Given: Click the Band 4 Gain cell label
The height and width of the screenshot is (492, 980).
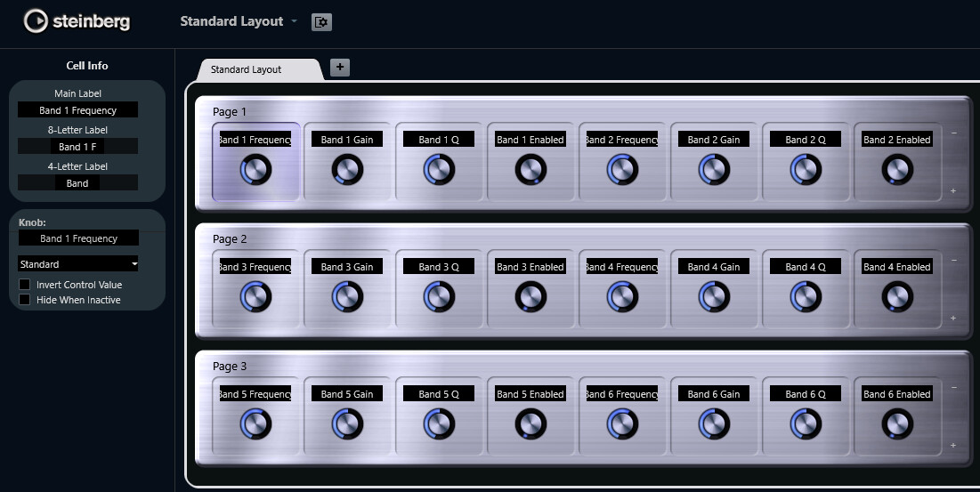Looking at the screenshot, I should click(714, 267).
